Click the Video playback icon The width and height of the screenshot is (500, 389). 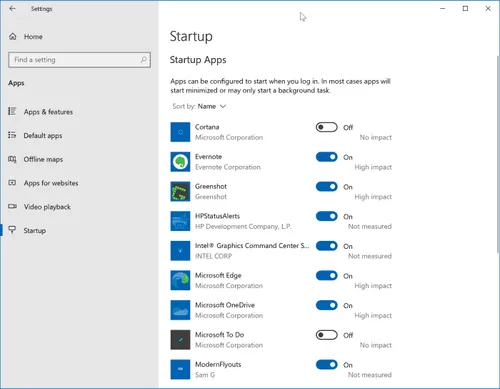coord(12,206)
